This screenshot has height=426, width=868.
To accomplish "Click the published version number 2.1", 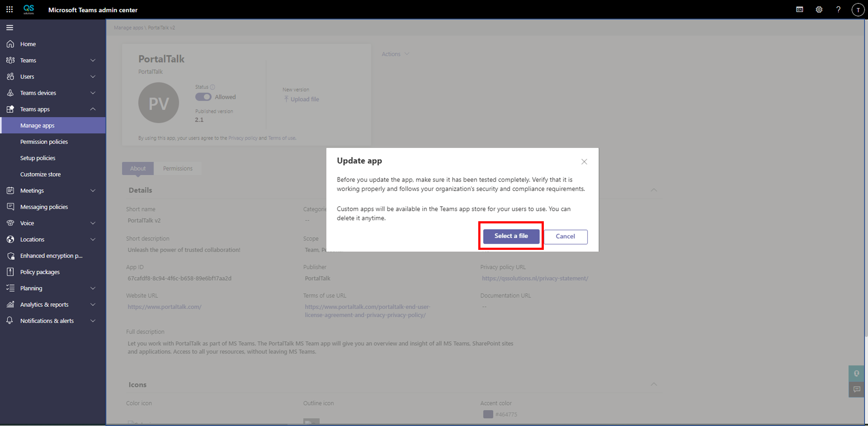I will point(199,120).
